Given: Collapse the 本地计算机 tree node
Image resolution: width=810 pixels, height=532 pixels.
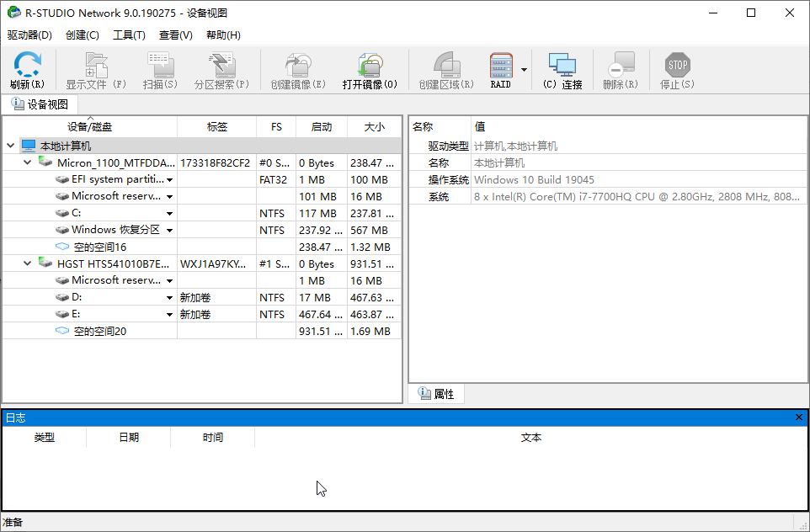Looking at the screenshot, I should click(10, 146).
